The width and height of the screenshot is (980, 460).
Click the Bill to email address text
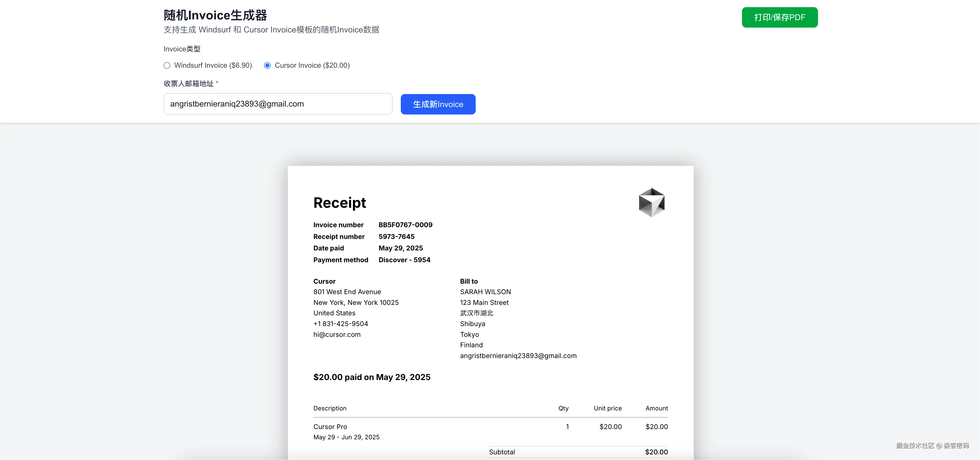[x=518, y=356]
